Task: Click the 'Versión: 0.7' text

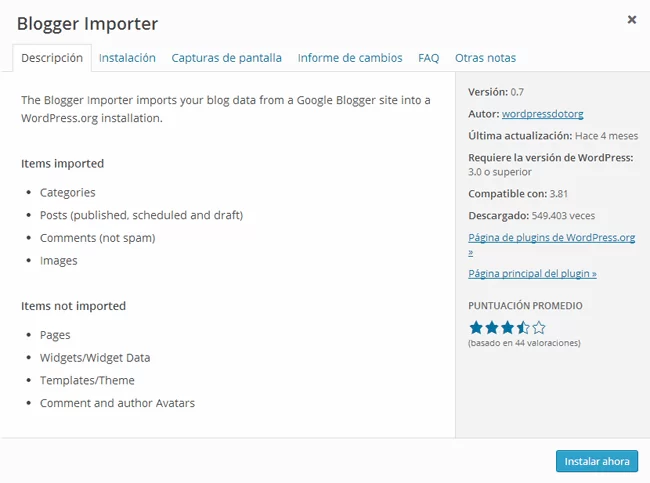Action: click(x=496, y=92)
